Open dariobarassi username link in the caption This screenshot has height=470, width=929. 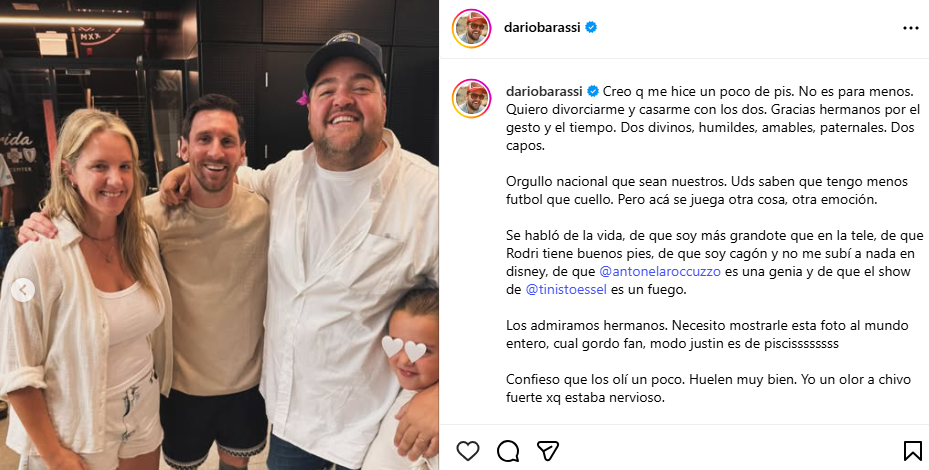pyautogui.click(x=544, y=91)
